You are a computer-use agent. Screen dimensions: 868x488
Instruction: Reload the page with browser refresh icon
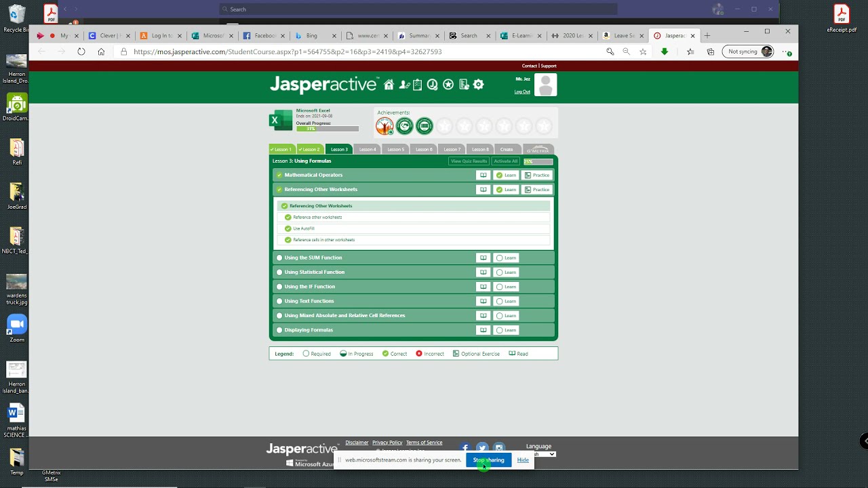(x=81, y=52)
